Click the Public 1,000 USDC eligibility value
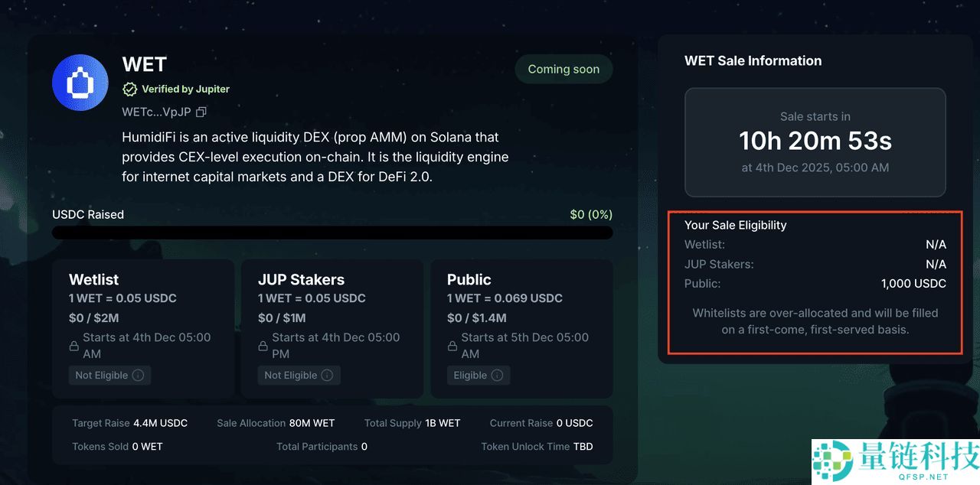The image size is (980, 485). coord(913,284)
